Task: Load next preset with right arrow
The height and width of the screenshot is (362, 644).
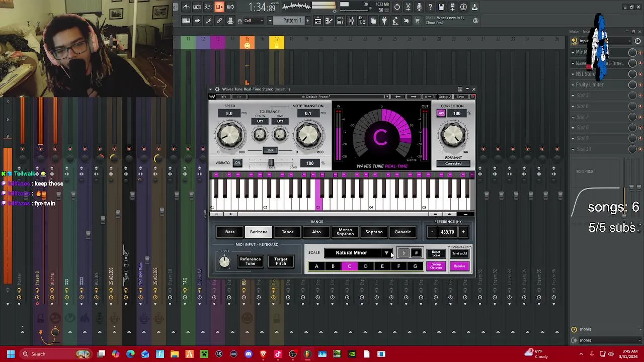Action: point(414,97)
